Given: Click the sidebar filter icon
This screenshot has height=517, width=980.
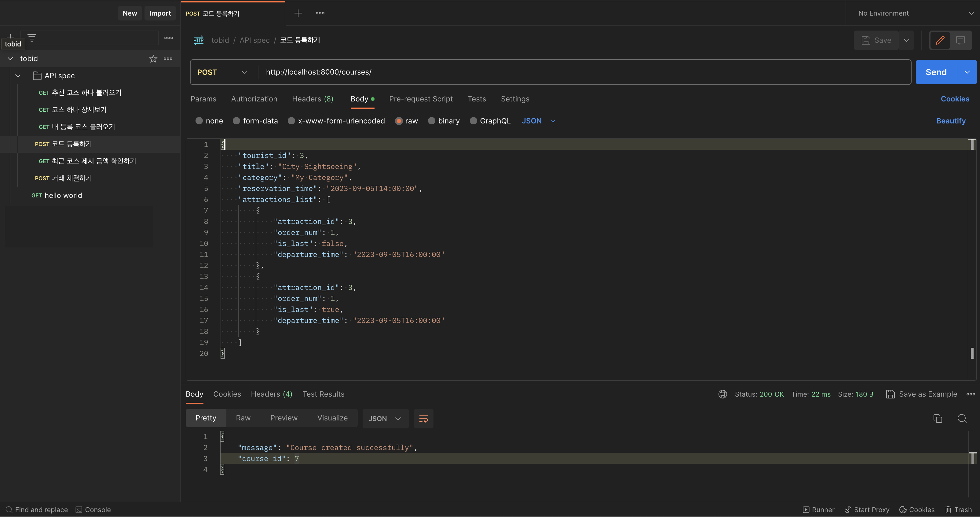Looking at the screenshot, I should 31,38.
